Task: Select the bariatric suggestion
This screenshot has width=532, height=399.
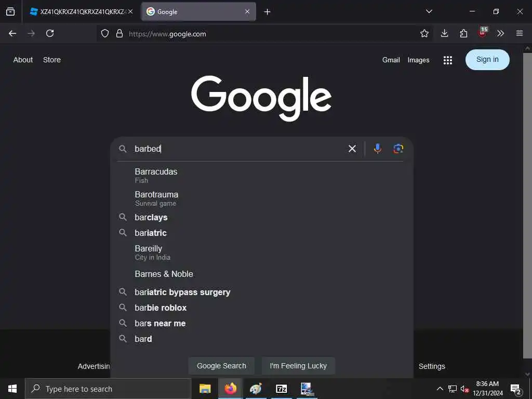Action: (x=261, y=233)
